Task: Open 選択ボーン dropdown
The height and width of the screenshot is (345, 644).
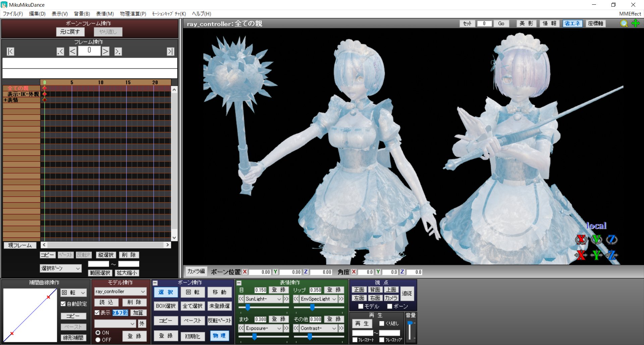Action: pyautogui.click(x=60, y=268)
